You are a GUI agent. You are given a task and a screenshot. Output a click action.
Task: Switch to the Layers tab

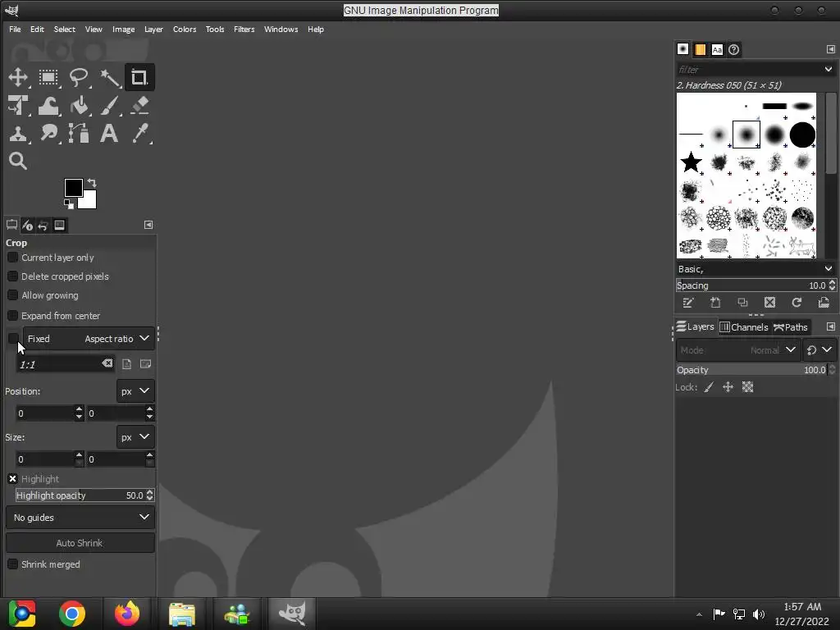point(696,326)
